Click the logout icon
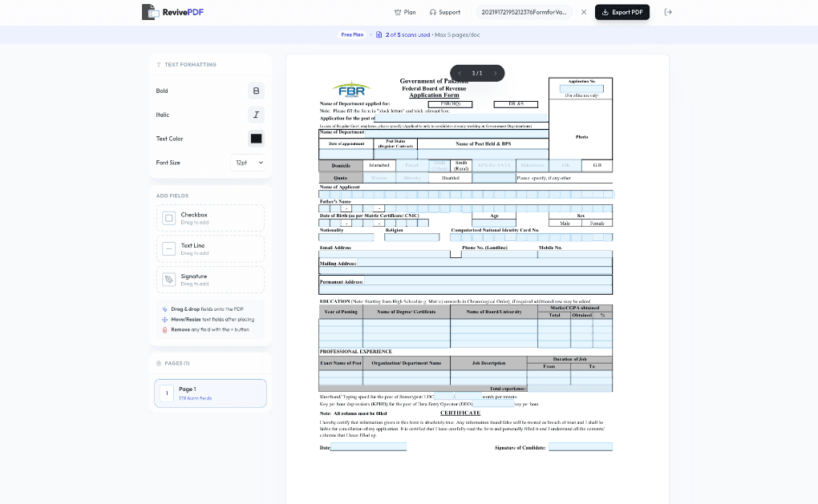Image resolution: width=818 pixels, height=504 pixels. [668, 12]
